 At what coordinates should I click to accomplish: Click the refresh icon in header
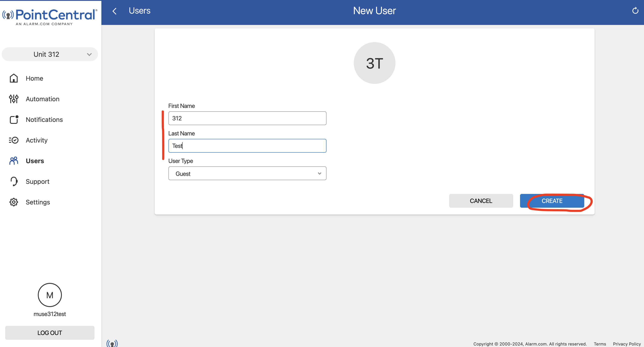[635, 11]
